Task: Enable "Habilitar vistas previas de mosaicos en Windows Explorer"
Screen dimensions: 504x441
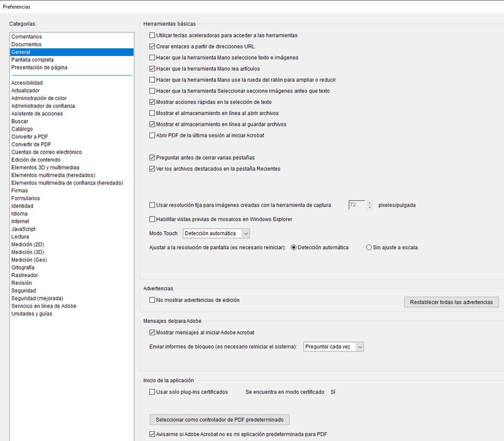Action: [152, 219]
